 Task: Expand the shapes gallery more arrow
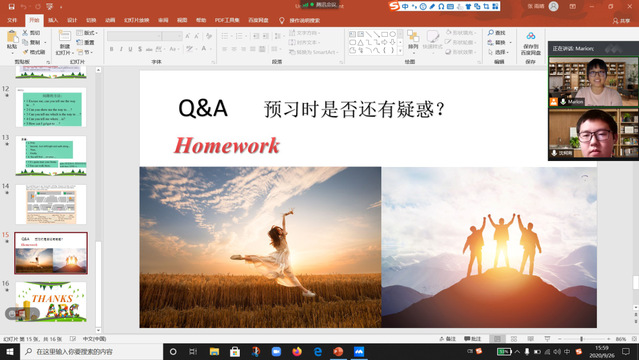pyautogui.click(x=400, y=51)
